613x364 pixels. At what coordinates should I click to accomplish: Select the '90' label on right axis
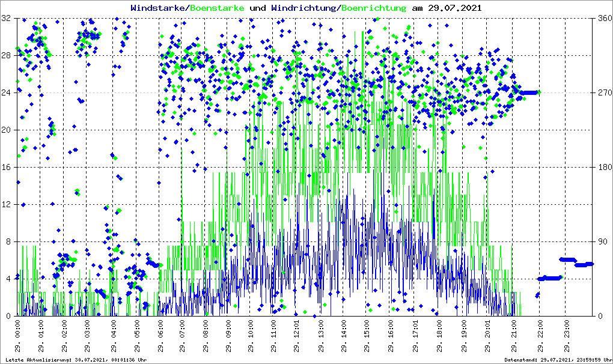tap(602, 242)
